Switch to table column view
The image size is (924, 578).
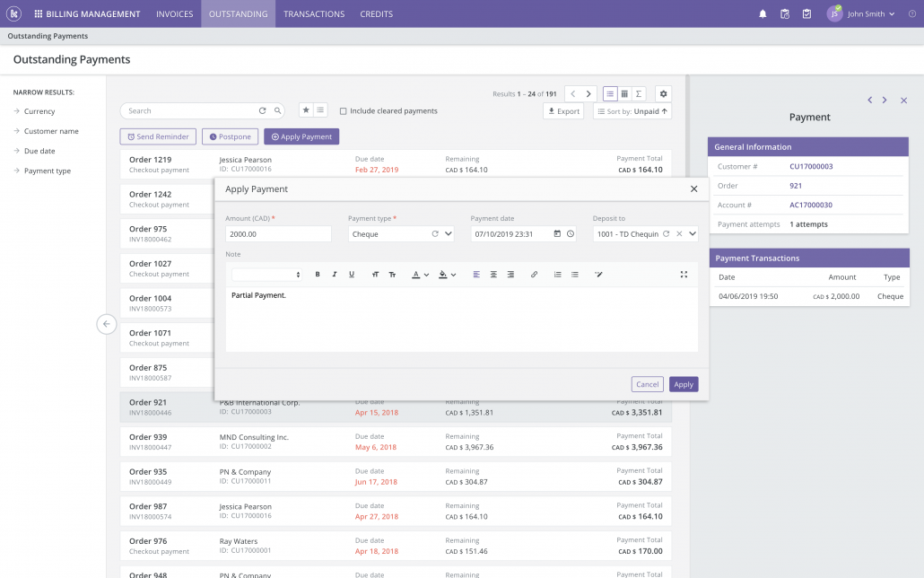click(x=624, y=93)
